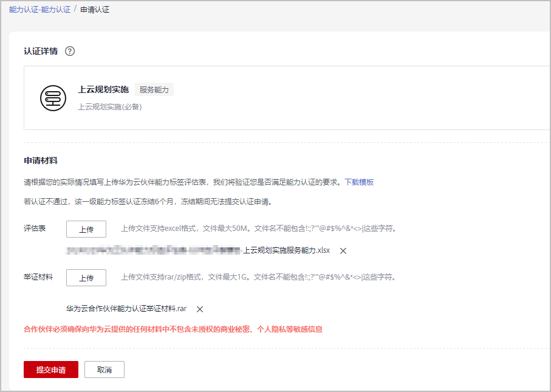The width and height of the screenshot is (551, 392).
Task: Click the 上云规划实施(必备) subtitle
Action: point(109,107)
